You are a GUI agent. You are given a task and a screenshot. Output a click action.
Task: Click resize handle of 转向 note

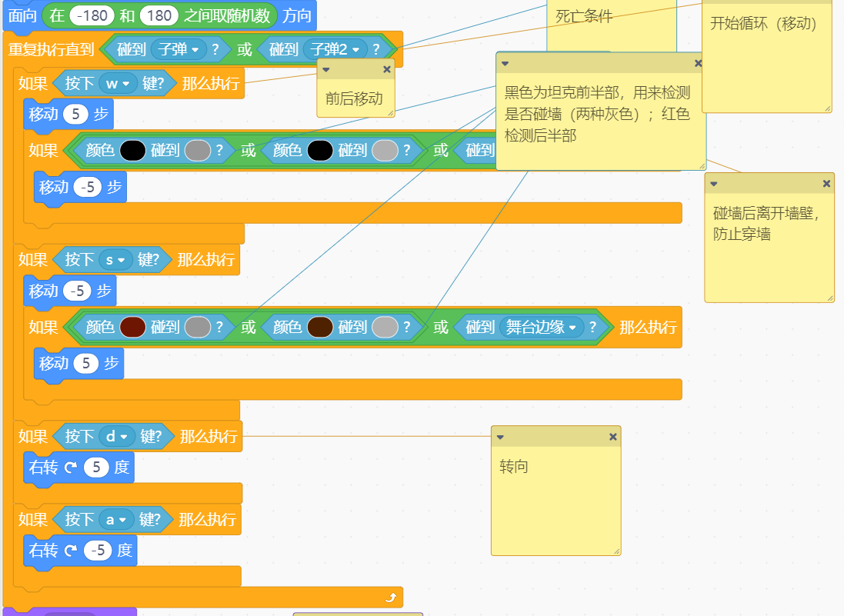616,551
